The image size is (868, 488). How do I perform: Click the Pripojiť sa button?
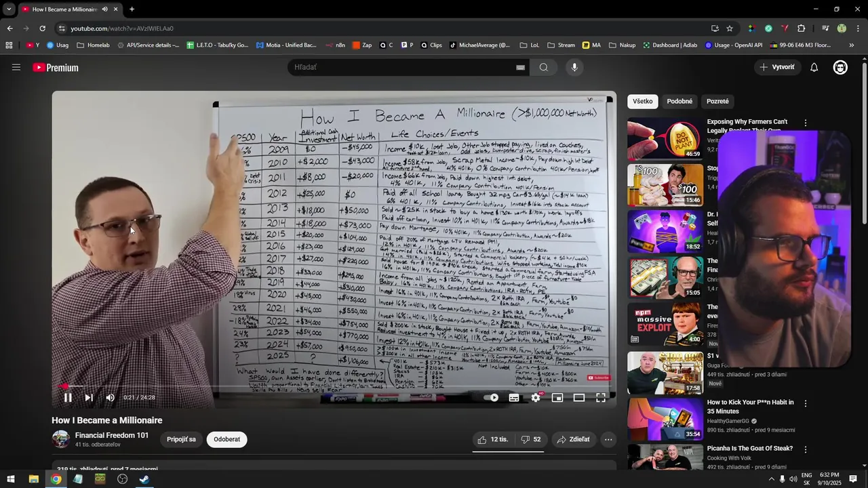(181, 439)
